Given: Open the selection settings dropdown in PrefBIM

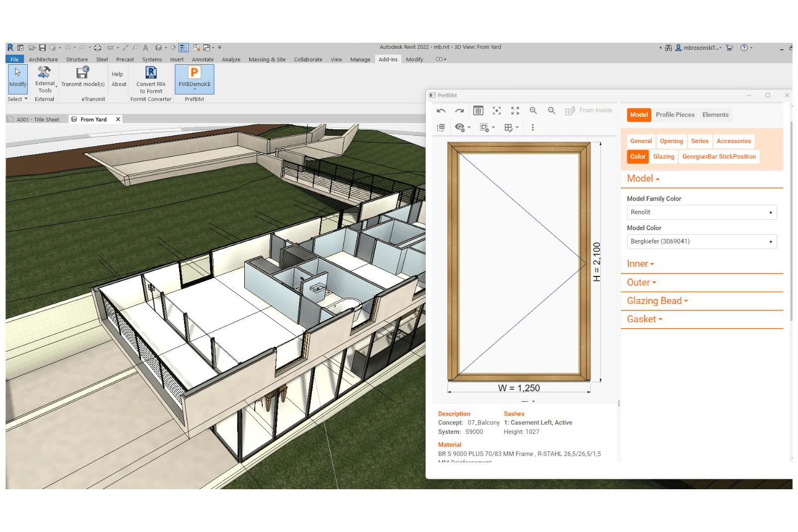Looking at the screenshot, I should [x=487, y=128].
